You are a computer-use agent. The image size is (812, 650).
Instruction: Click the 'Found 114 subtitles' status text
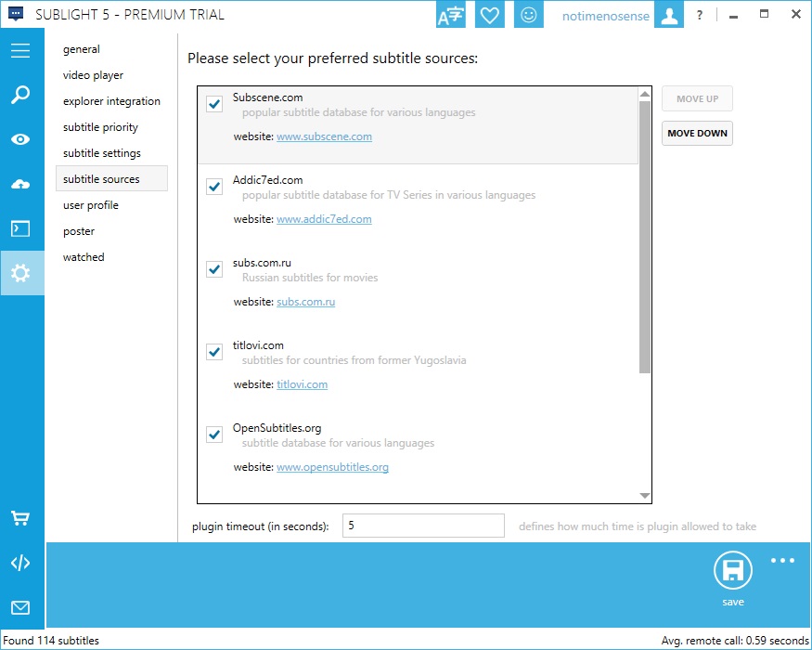(51, 640)
